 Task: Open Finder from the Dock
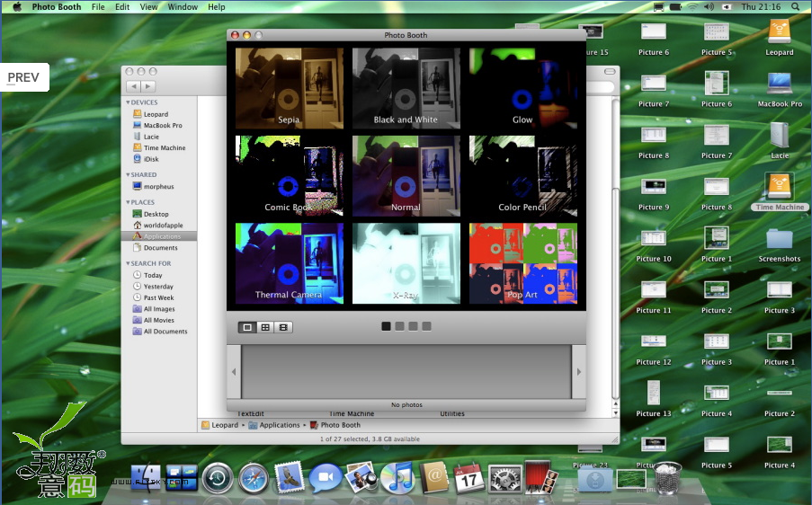coord(146,477)
